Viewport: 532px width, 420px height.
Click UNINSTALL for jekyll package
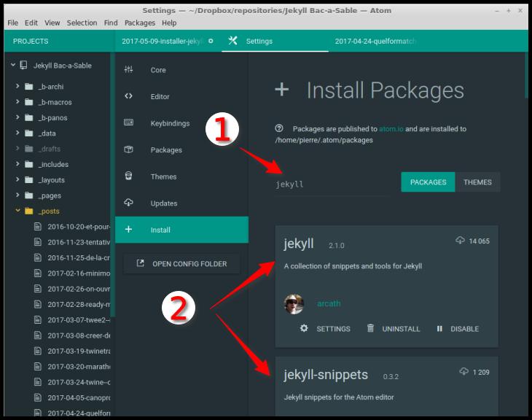pos(394,328)
